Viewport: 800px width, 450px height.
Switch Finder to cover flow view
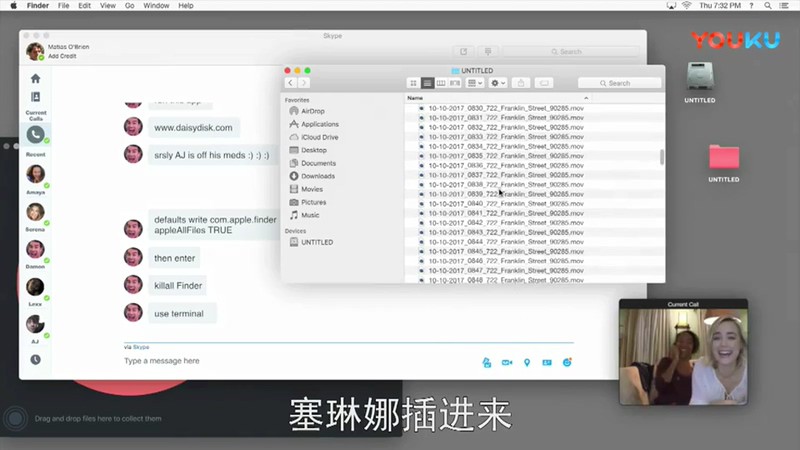coord(455,83)
